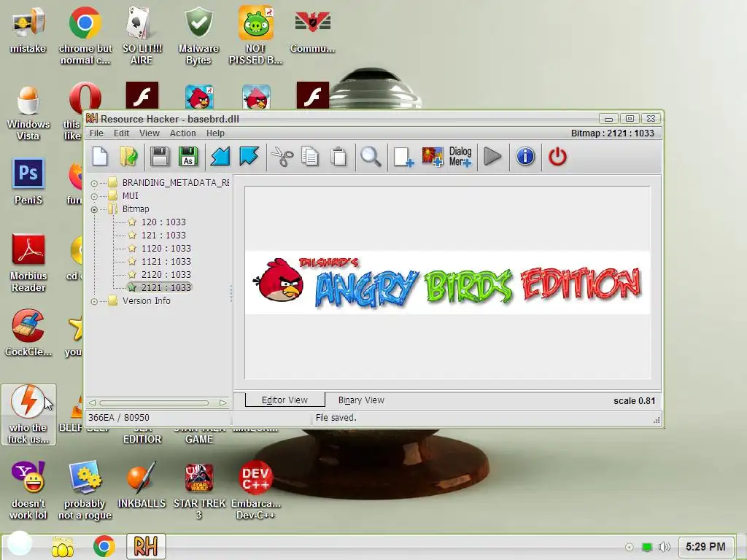Add an image resource via picture-plus icon

point(433,157)
